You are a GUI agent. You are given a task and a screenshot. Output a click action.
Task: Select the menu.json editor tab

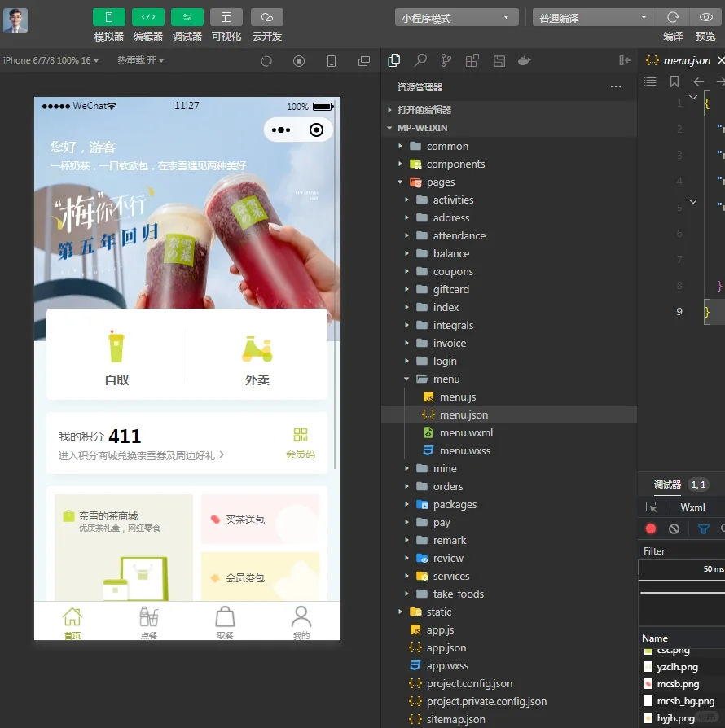(x=682, y=60)
